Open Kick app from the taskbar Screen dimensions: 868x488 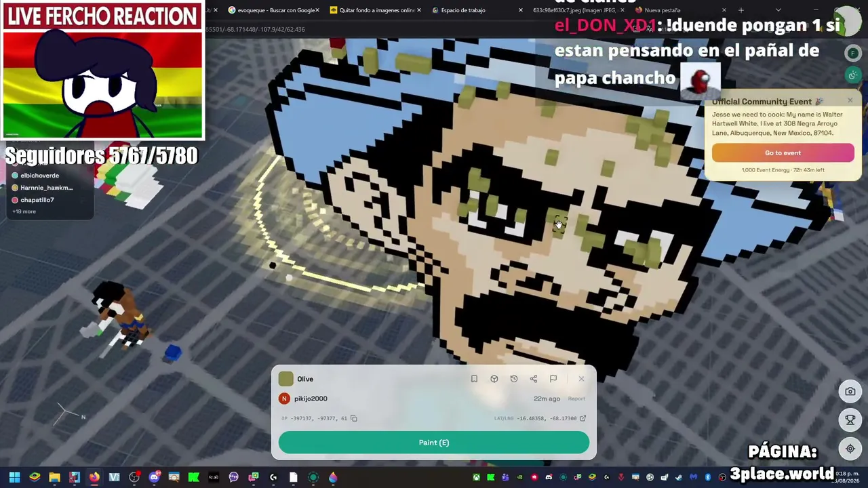[x=193, y=477]
